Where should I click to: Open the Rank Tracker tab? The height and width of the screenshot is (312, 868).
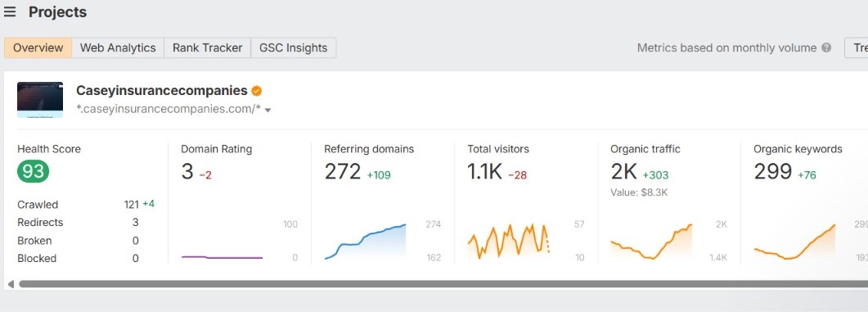tap(207, 47)
